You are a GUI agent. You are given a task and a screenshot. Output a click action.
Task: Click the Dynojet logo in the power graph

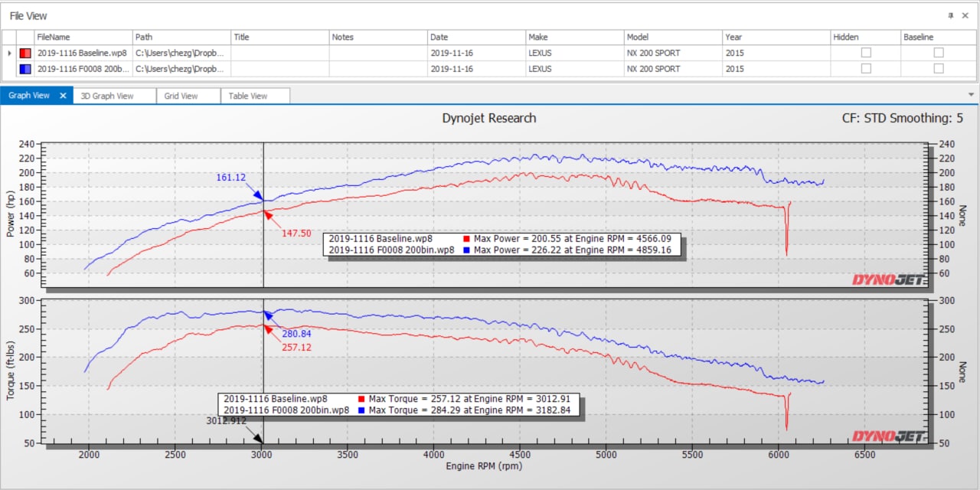pos(890,279)
